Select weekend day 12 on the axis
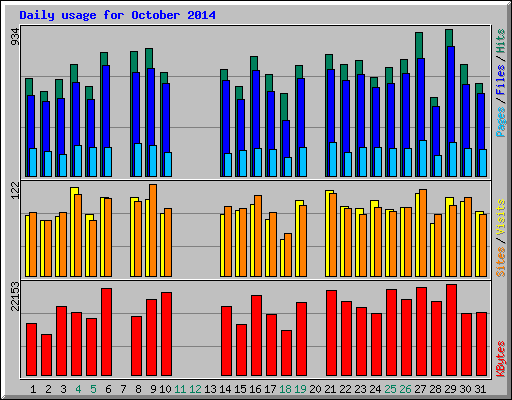 pos(195,389)
